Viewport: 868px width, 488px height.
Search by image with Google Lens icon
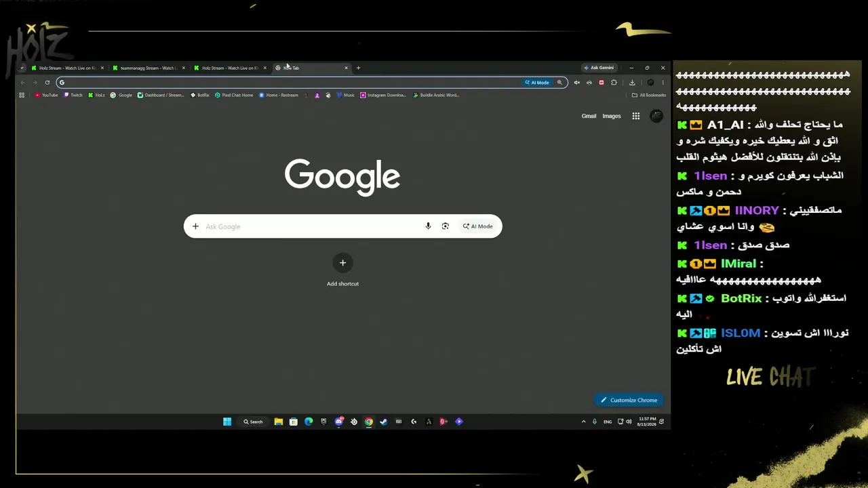click(x=446, y=226)
